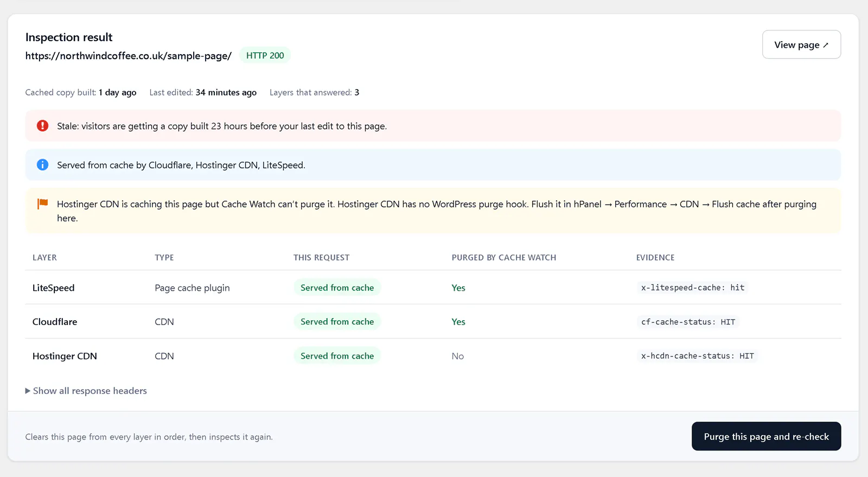Click the HTTP 200 status badge
This screenshot has height=477, width=868.
point(265,55)
